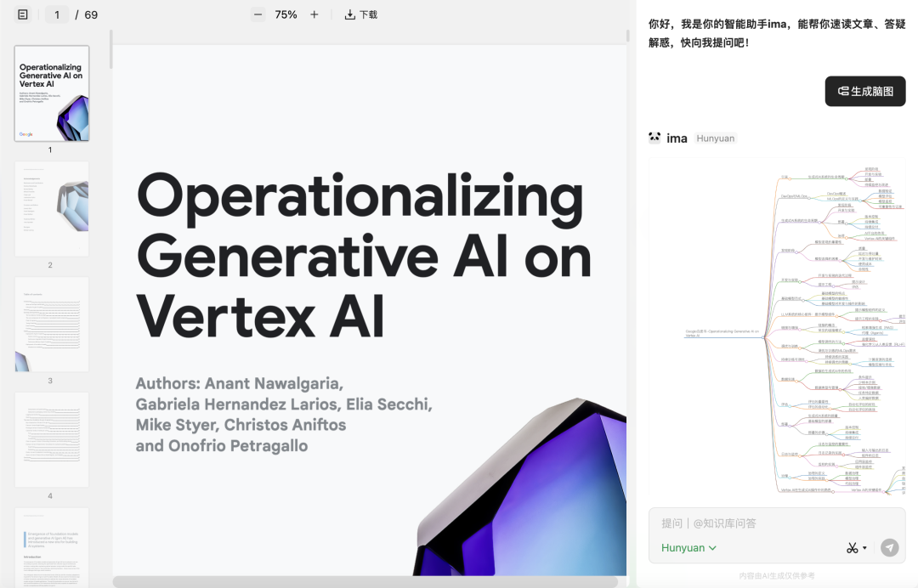Screen dimensions: 918x588
Task: Click the 75% zoom level text
Action: 286,14
